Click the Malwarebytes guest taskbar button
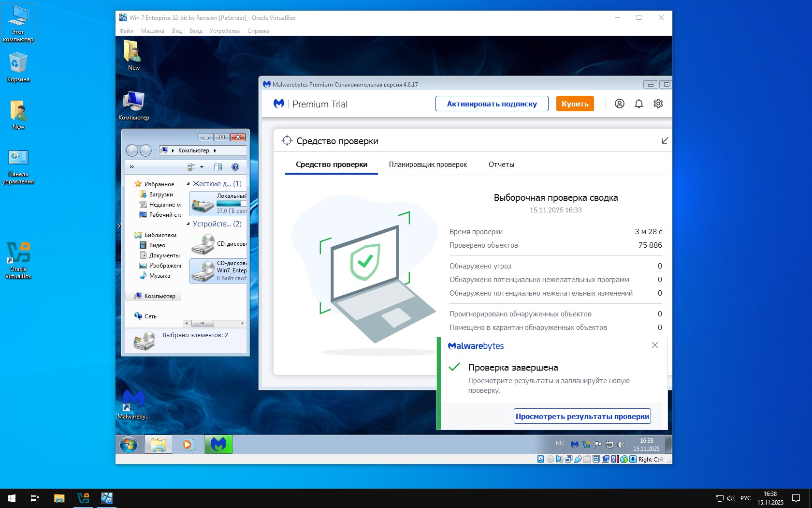The image size is (812, 508). tap(218, 444)
